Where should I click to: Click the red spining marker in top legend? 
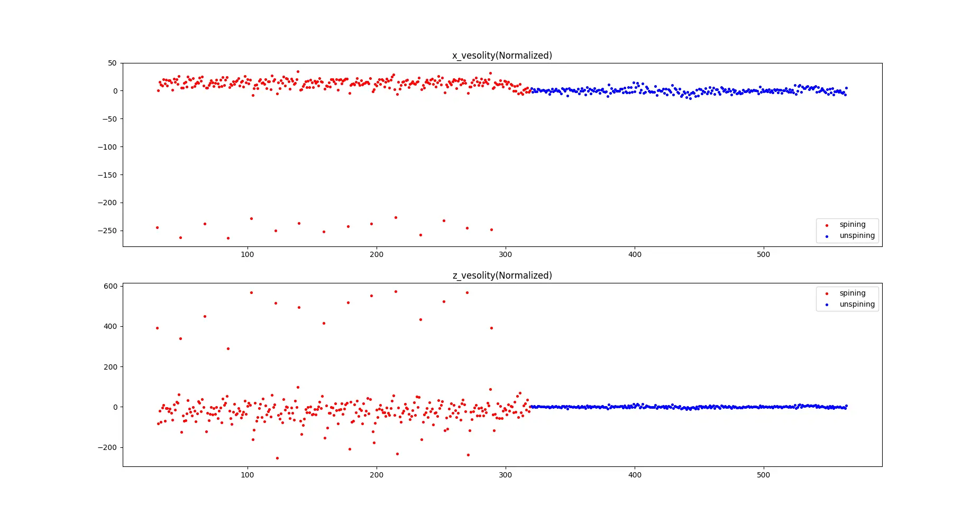827,225
